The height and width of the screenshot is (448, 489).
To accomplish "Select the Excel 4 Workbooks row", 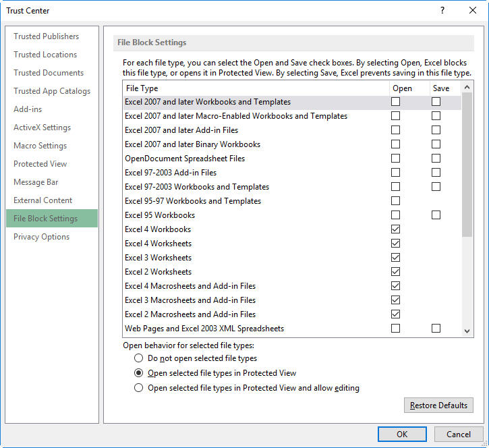I will (x=292, y=229).
